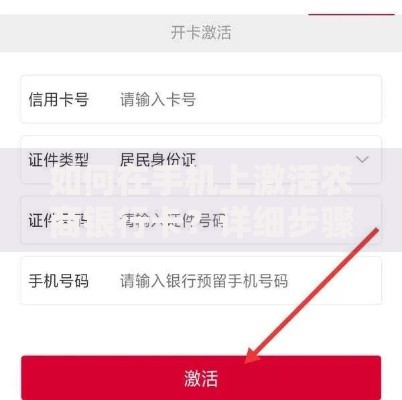402x400 pixels.
Task: Click the 手机号码 label
Action: coord(59,281)
